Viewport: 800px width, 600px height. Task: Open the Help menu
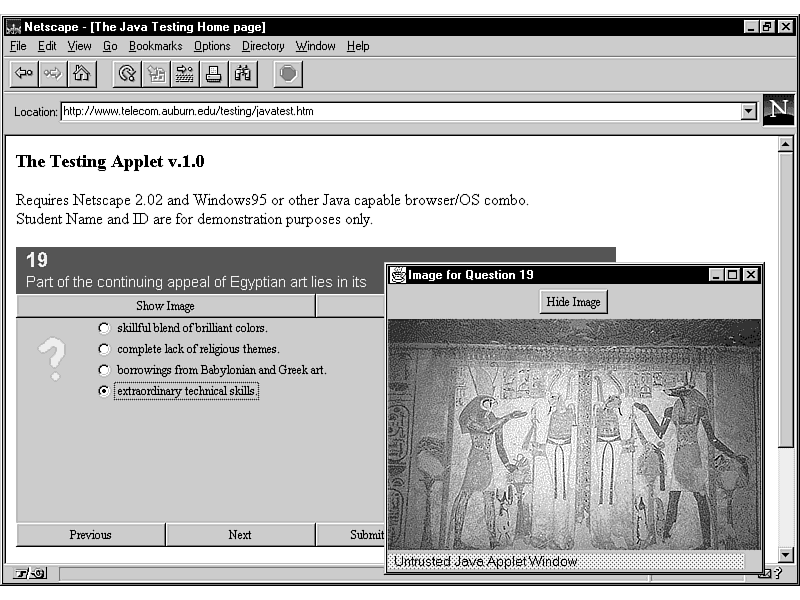point(358,46)
